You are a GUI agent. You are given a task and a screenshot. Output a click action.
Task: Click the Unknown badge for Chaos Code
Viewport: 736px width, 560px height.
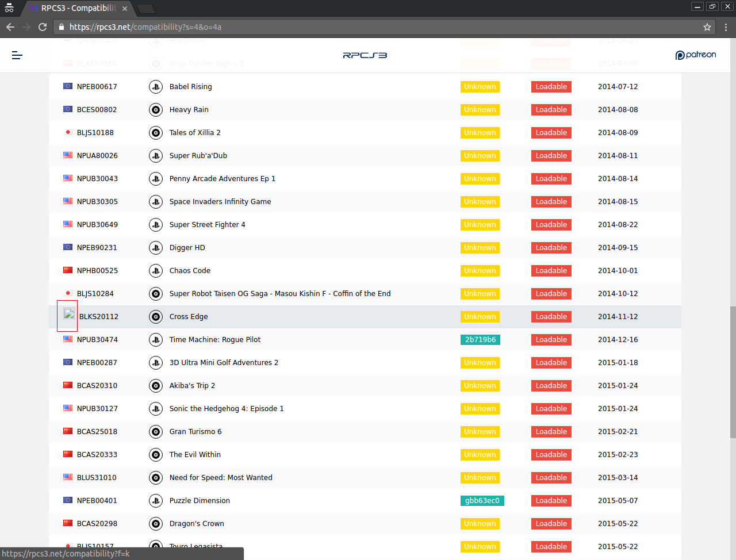480,271
